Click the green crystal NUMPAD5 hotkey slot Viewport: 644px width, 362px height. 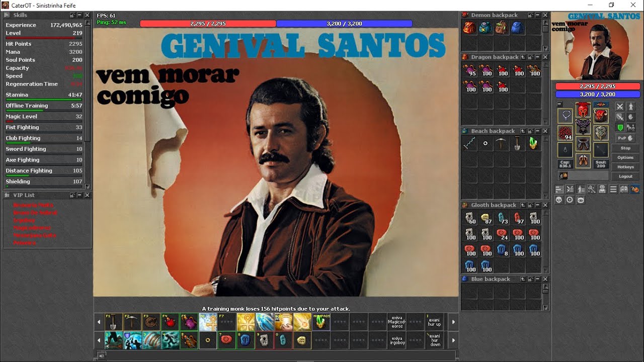pos(321,322)
